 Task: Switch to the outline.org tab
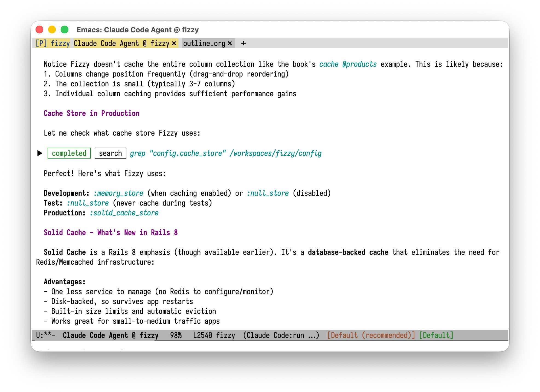pyautogui.click(x=204, y=43)
